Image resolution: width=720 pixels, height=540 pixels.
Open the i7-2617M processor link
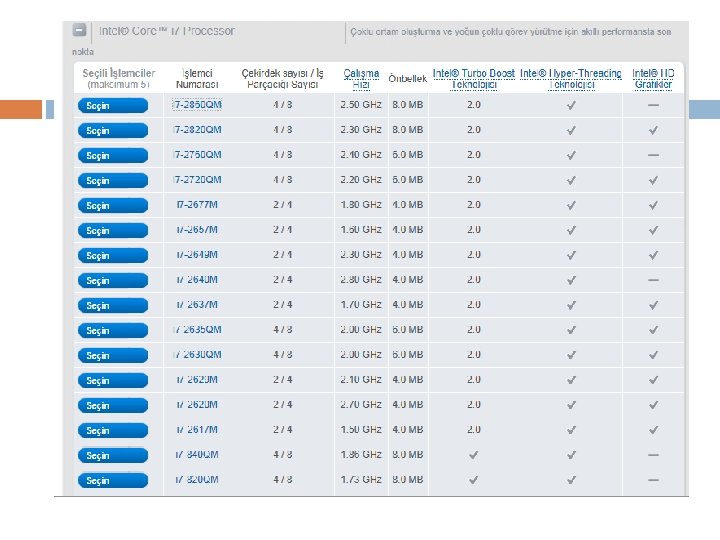point(197,429)
